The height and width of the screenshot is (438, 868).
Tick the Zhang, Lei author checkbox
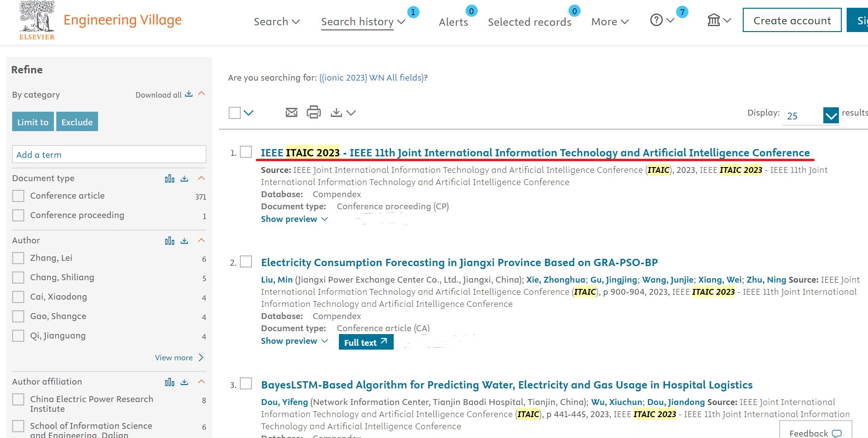(x=18, y=258)
